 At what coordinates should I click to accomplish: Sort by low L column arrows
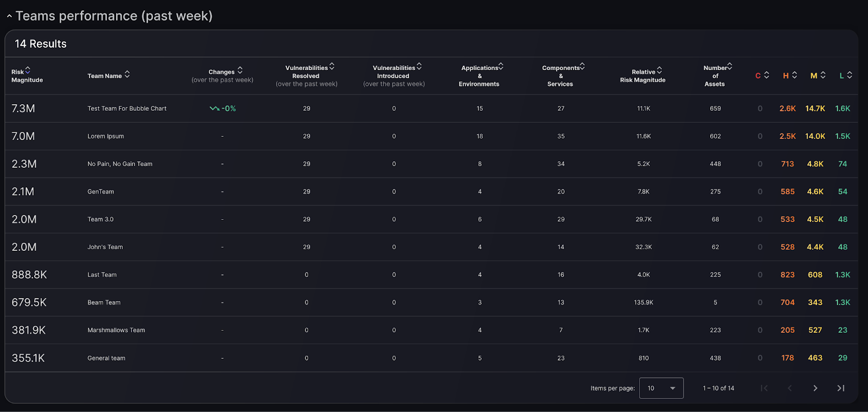pyautogui.click(x=850, y=75)
